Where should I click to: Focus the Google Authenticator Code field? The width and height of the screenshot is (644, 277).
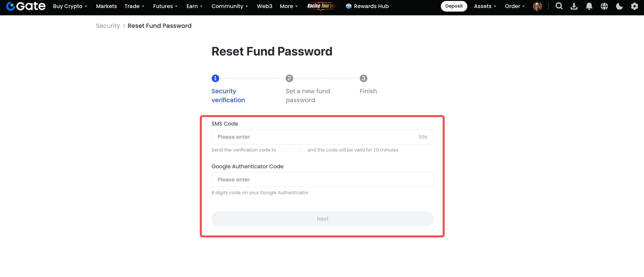[322, 180]
